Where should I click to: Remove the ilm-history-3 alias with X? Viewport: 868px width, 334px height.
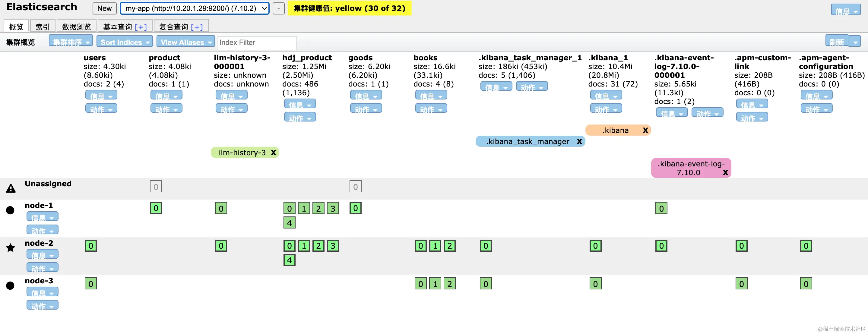click(273, 153)
